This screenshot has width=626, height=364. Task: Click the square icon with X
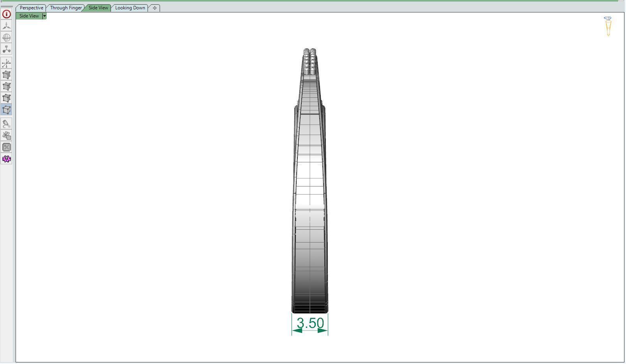(6, 147)
